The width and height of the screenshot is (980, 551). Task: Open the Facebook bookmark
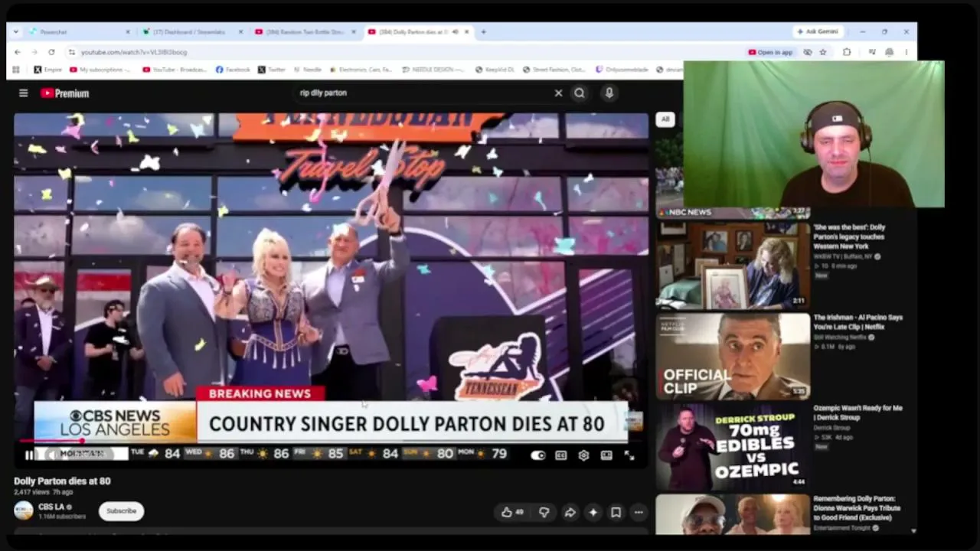233,70
